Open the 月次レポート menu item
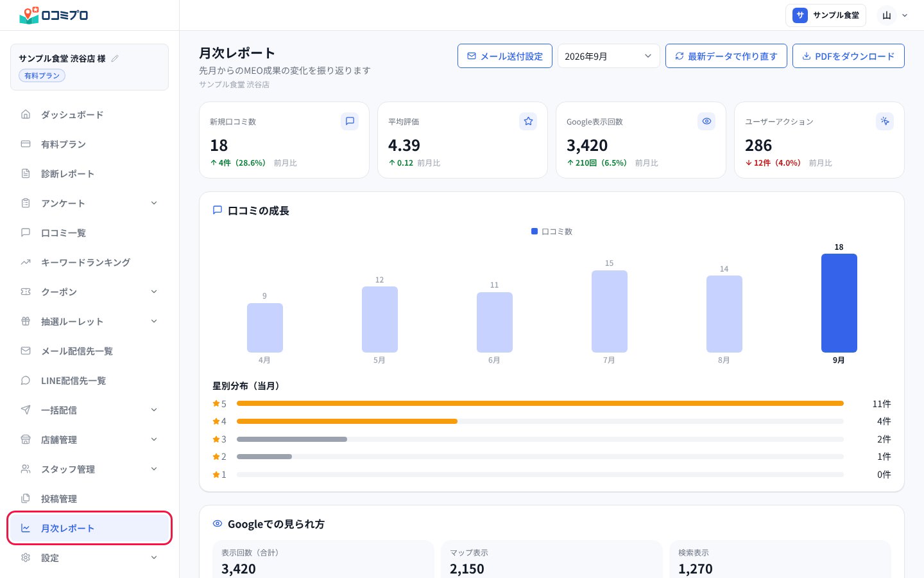Image resolution: width=924 pixels, height=578 pixels. pos(90,528)
